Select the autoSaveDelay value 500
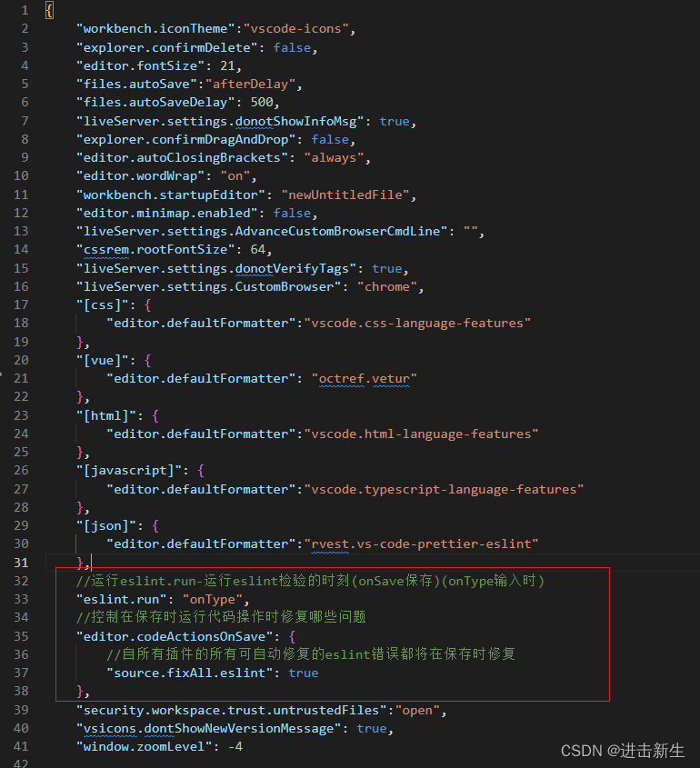This screenshot has height=768, width=700. click(x=262, y=103)
